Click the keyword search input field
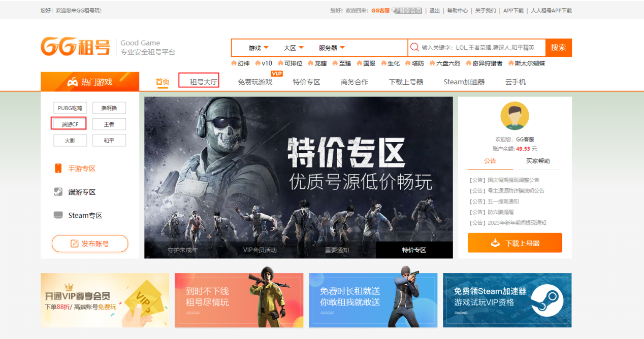This screenshot has width=644, height=339. tap(480, 48)
